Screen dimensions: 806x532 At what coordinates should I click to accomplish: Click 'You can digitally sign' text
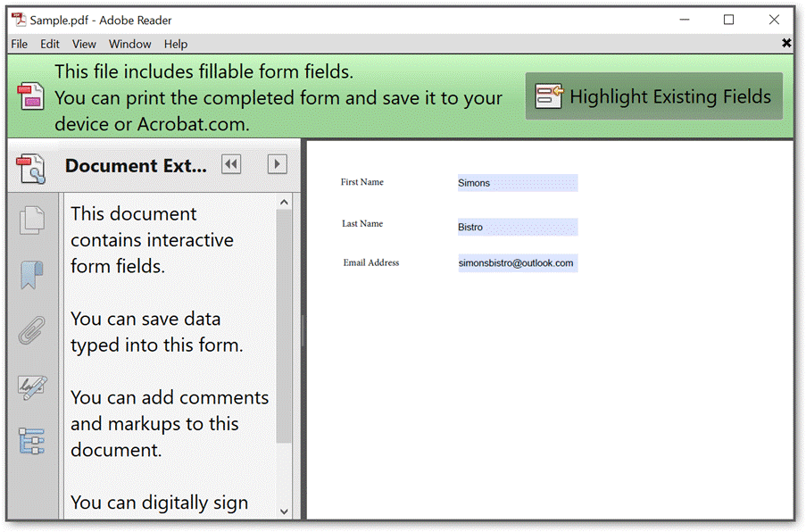click(160, 503)
